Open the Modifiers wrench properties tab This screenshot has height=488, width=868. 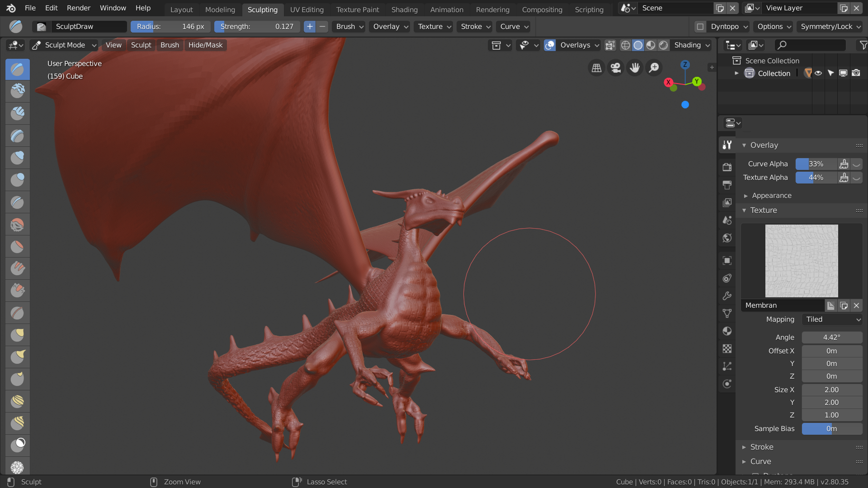pos(727,296)
